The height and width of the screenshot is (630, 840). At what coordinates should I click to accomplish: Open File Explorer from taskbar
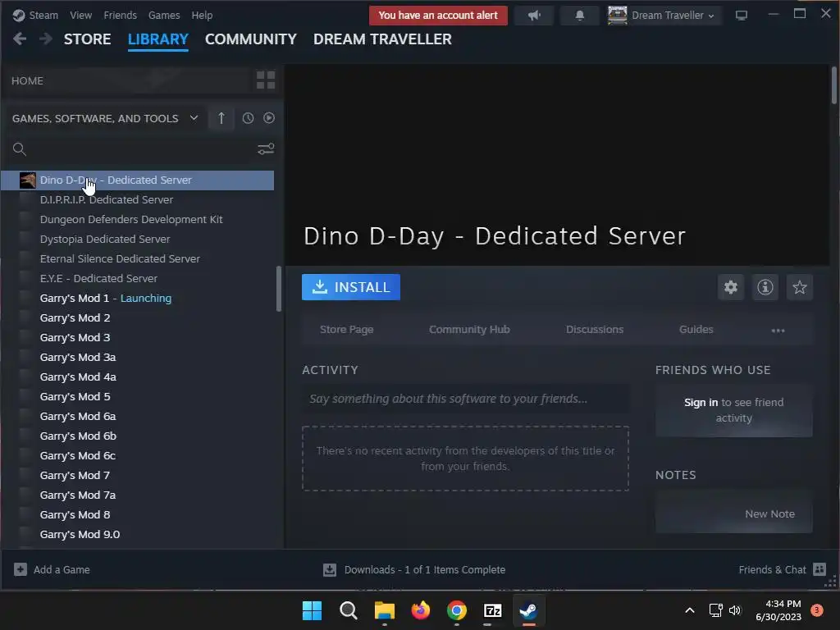pyautogui.click(x=384, y=610)
